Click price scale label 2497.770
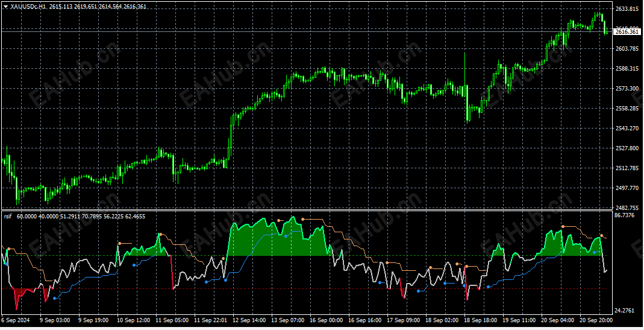The image size is (644, 330). coord(627,188)
